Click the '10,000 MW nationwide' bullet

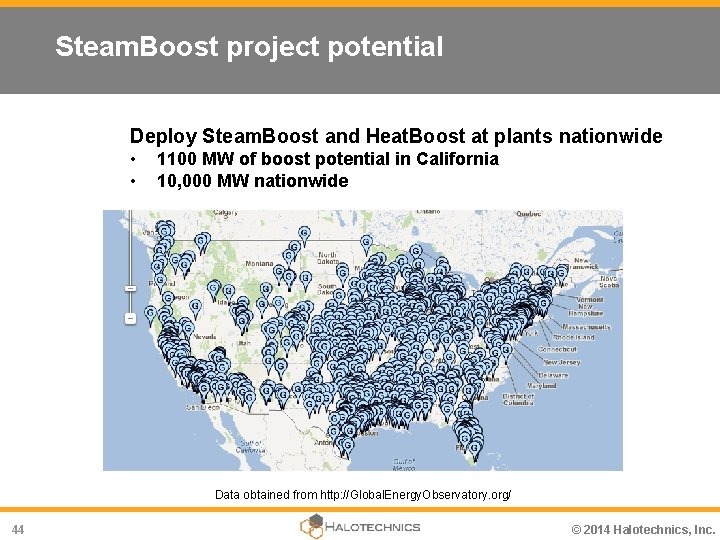pos(252,180)
